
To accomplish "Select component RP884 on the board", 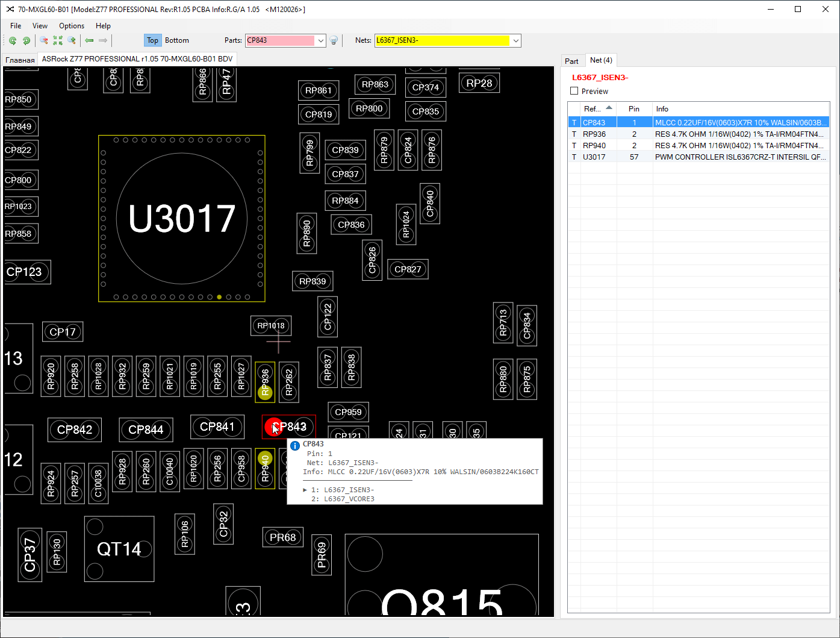I will [345, 201].
